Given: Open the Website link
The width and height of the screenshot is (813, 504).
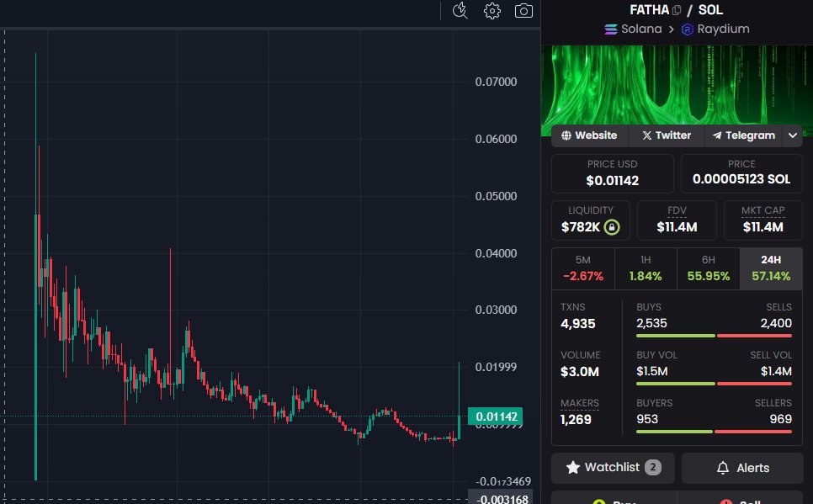Looking at the screenshot, I should click(589, 135).
